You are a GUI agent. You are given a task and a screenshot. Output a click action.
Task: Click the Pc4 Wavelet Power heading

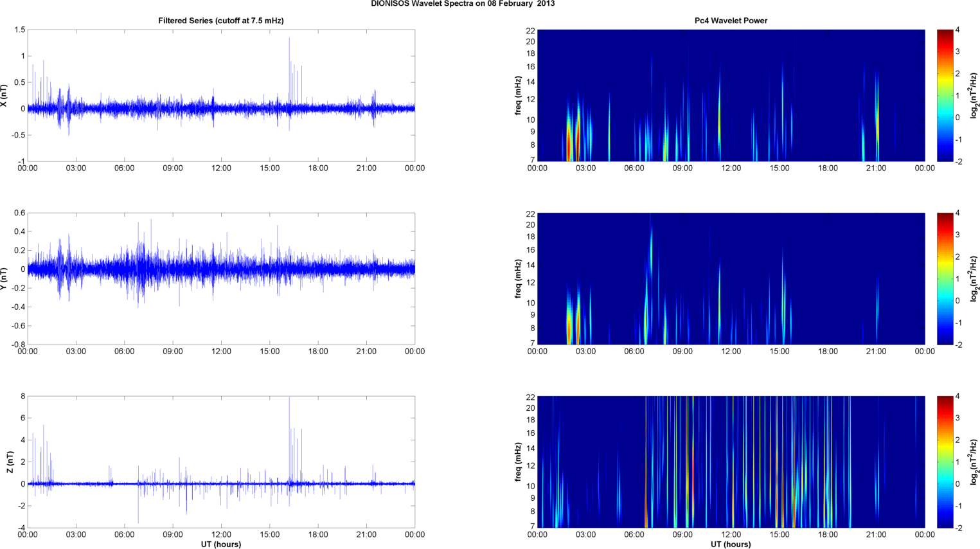[x=731, y=21]
